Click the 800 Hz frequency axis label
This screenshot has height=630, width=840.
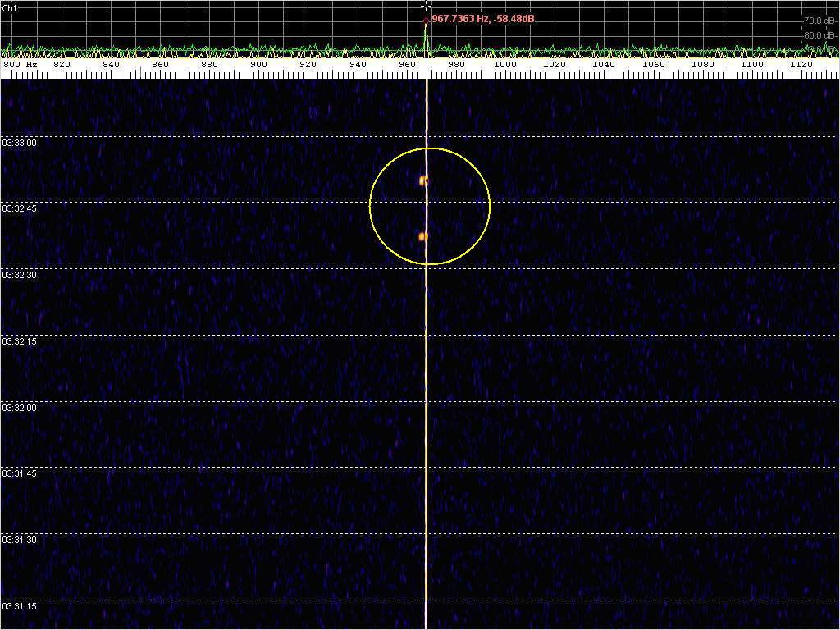pos(21,64)
